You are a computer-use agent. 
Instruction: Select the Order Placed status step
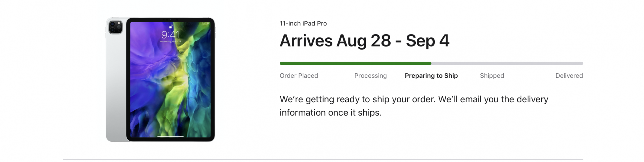coord(299,76)
